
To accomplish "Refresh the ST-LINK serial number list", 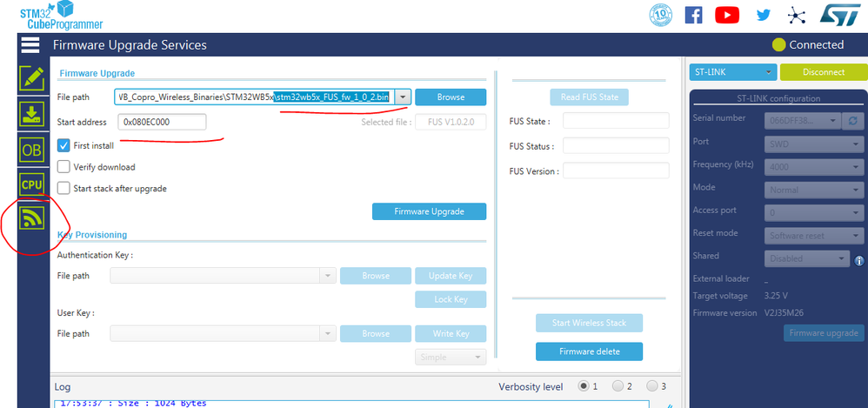I will tap(852, 121).
